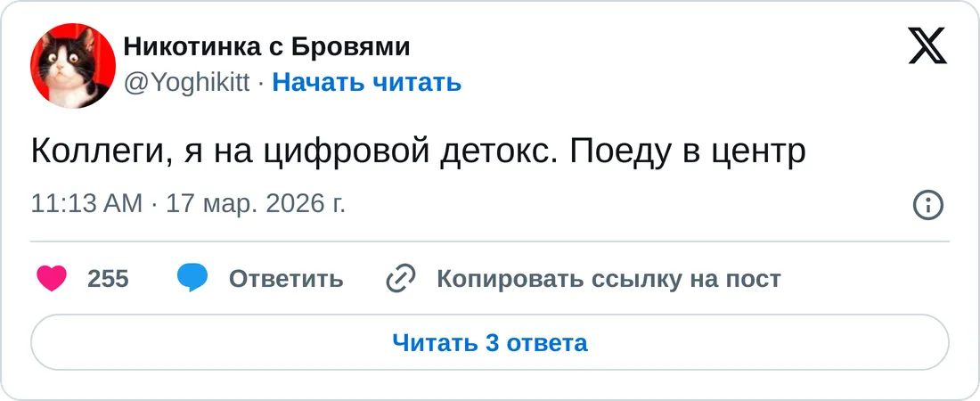Open the 11:13 AM timestamp link
Viewport: 980px width, 401px height.
tap(86, 204)
